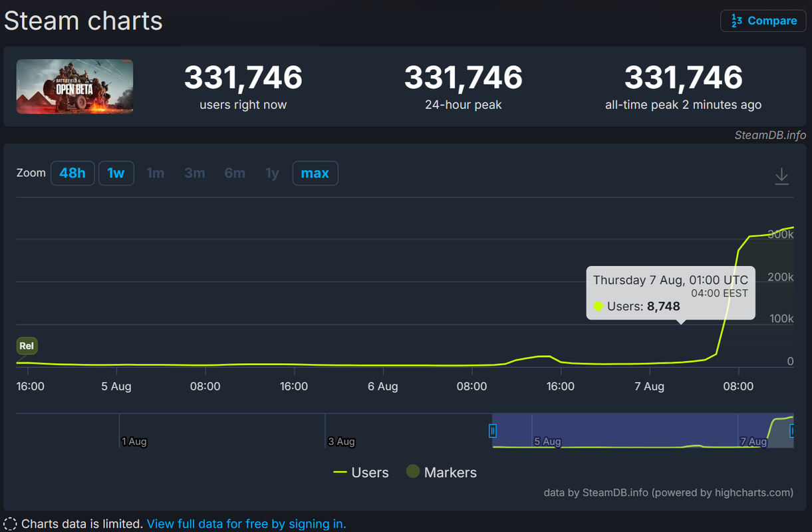Click the all-time peak value
The width and height of the screenshot is (812, 532).
(684, 77)
